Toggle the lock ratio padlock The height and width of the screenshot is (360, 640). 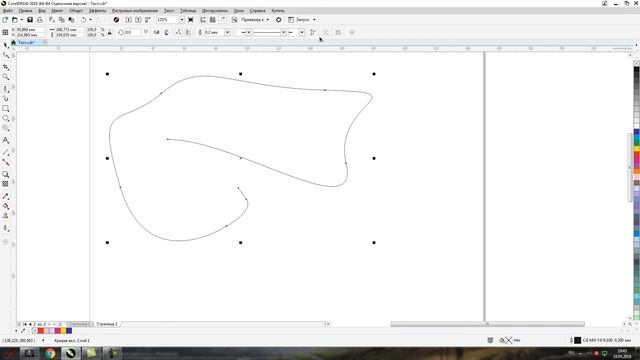[110, 32]
